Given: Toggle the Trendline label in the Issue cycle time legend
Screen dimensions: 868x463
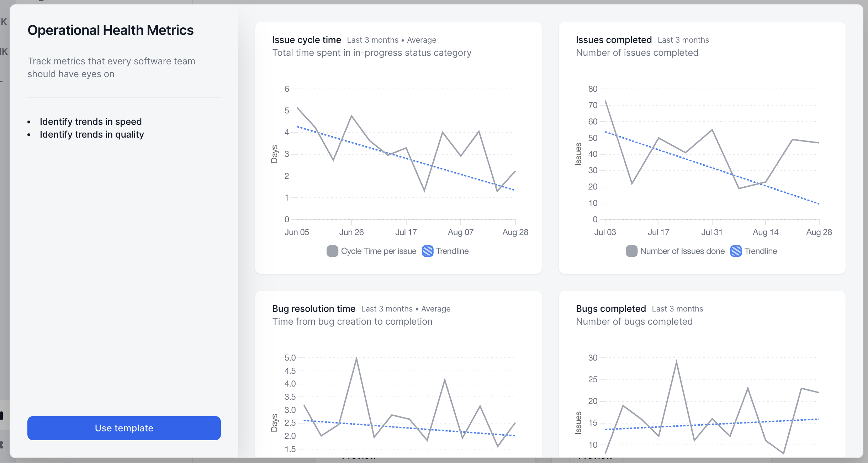Looking at the screenshot, I should click(x=452, y=251).
